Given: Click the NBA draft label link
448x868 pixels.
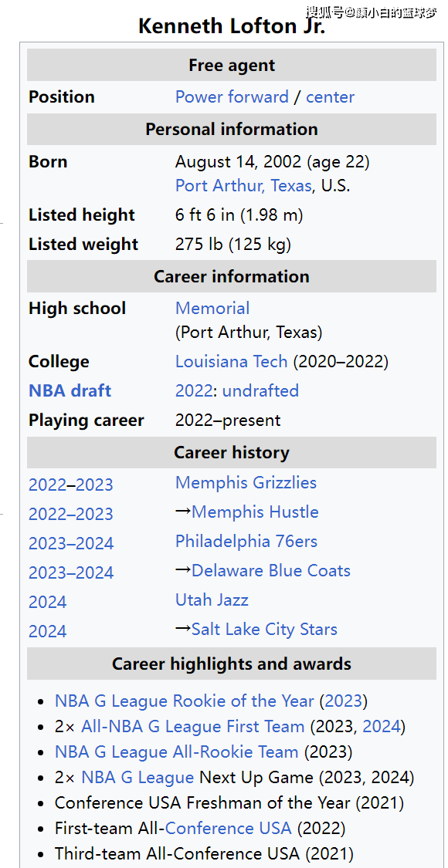Looking at the screenshot, I should point(70,391).
